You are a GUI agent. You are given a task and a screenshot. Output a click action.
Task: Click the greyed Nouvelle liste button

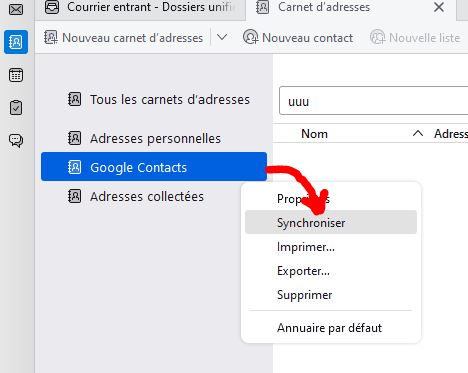[x=415, y=38]
